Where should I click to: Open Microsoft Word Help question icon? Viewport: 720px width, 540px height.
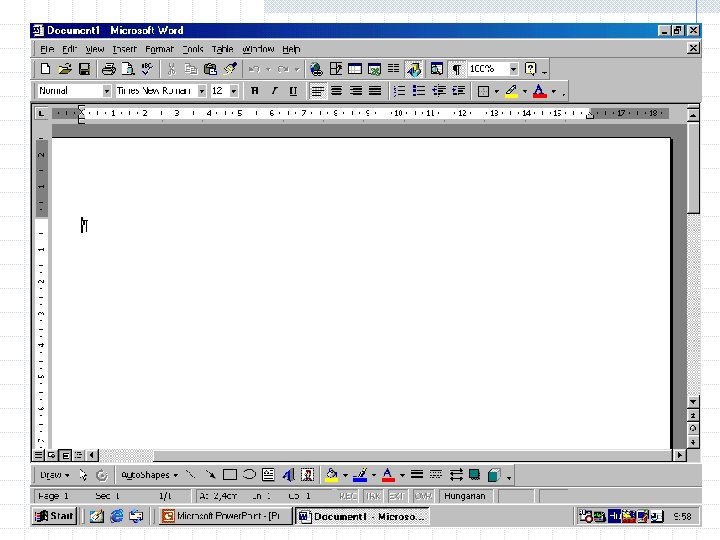click(530, 69)
